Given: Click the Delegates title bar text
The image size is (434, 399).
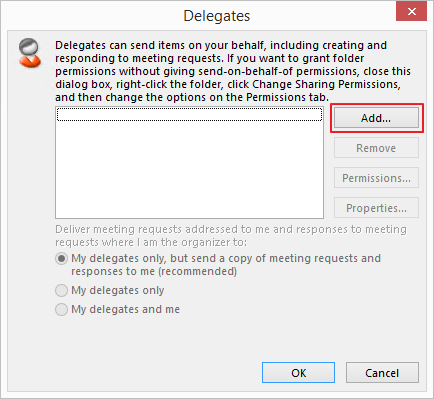Looking at the screenshot, I should click(217, 16).
